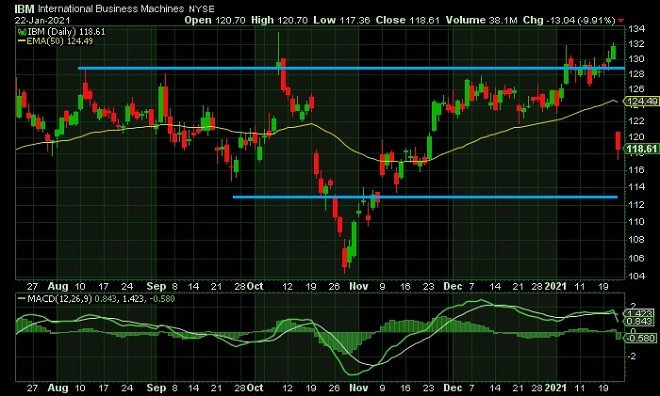Click the -2 label on MACD axis
The height and width of the screenshot is (396, 660).
coord(632,356)
